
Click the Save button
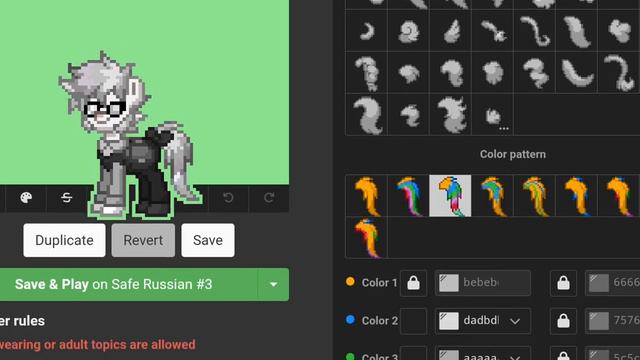coord(208,240)
